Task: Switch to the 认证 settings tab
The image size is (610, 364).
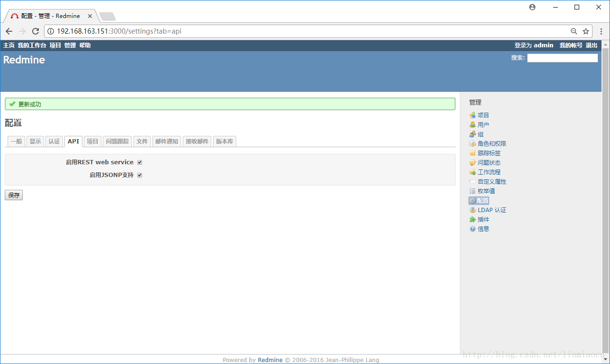Action: [x=54, y=142]
